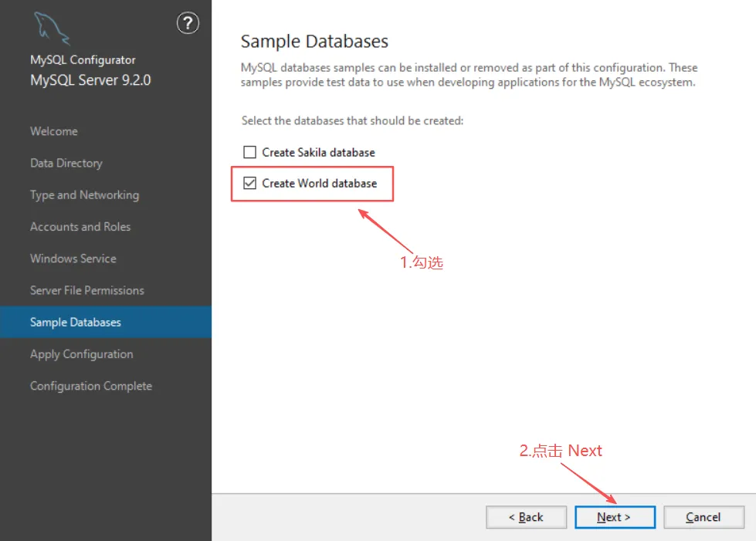Click the Create World database label
The image size is (756, 541).
click(320, 184)
